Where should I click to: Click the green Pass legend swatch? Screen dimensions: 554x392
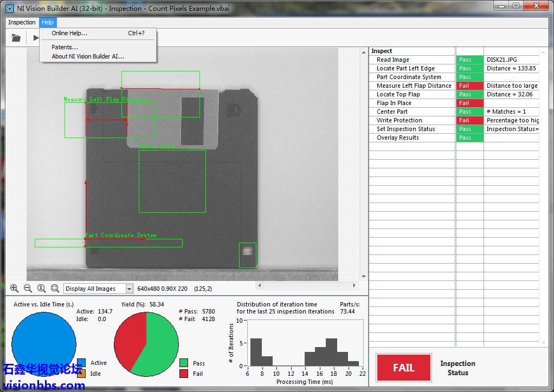[x=184, y=363]
